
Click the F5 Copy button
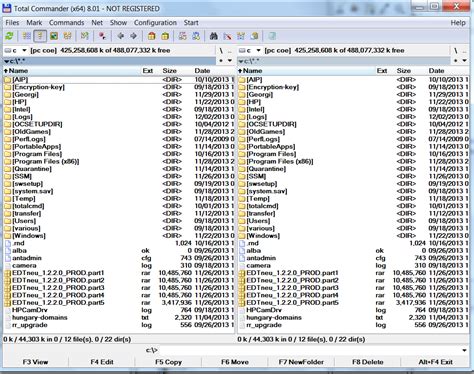click(x=168, y=362)
